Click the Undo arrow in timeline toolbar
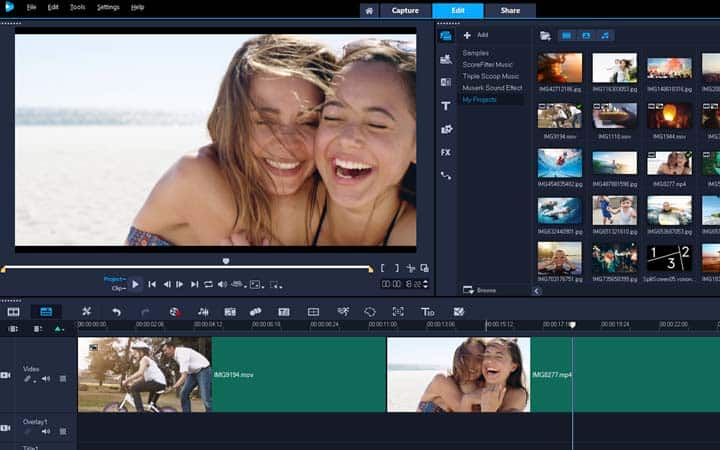Screen dimensions: 720x450 pos(116,312)
